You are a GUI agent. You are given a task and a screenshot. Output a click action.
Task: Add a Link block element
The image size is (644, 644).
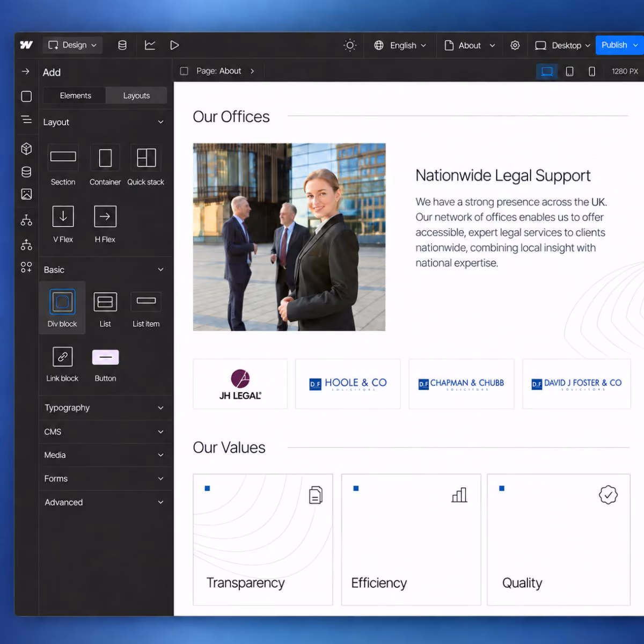pyautogui.click(x=62, y=364)
